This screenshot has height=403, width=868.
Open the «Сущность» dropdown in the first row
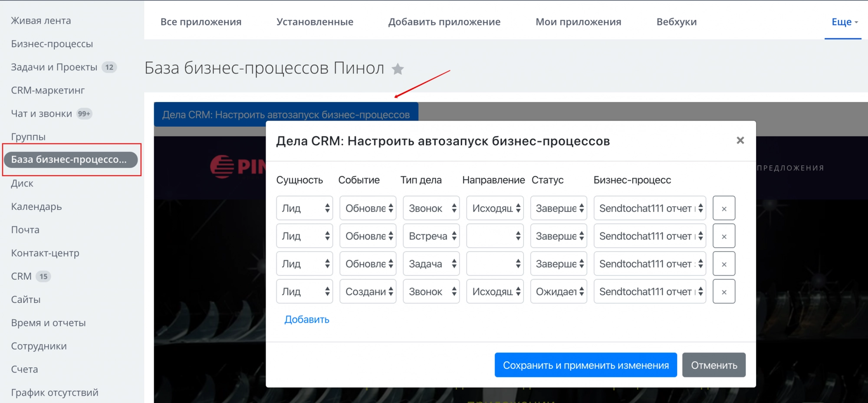click(304, 208)
